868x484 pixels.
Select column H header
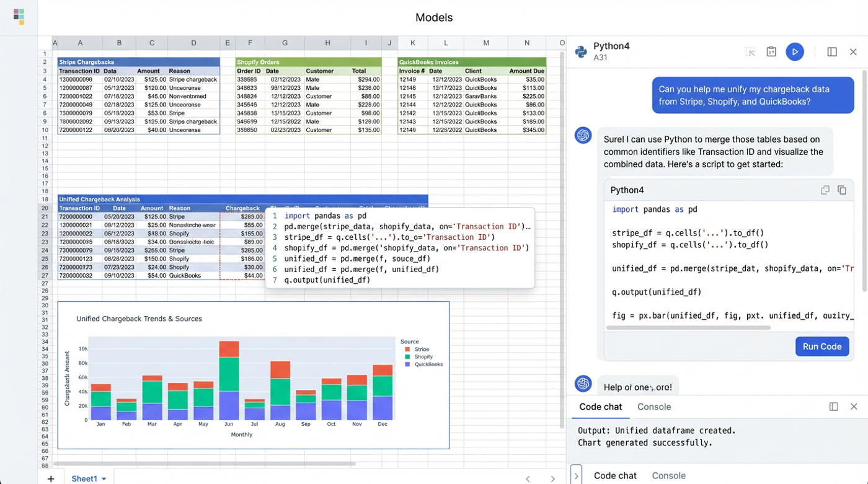(x=327, y=43)
